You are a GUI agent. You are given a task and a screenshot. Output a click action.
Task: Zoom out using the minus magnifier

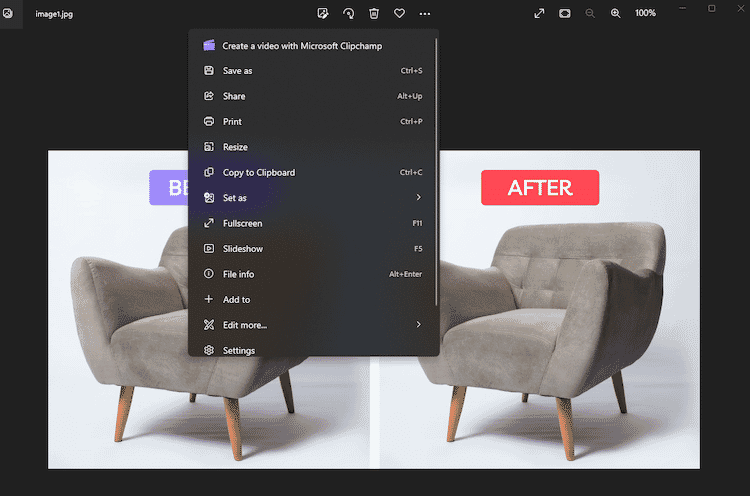click(590, 13)
